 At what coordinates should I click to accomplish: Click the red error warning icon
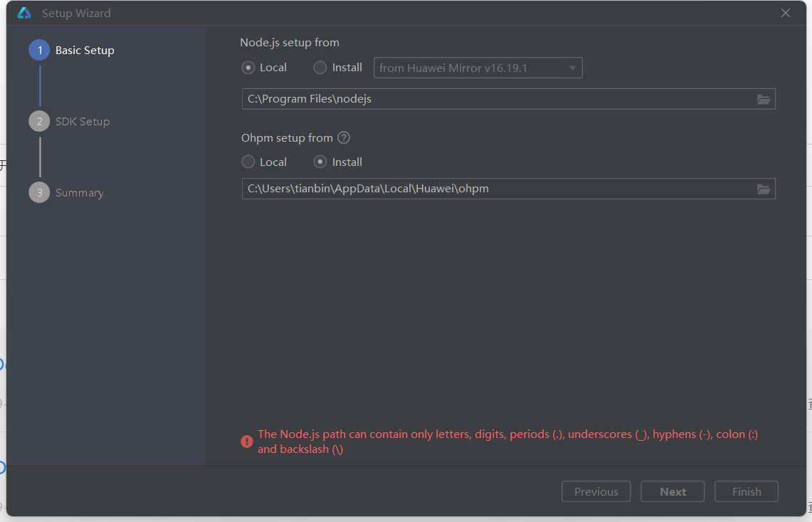247,441
